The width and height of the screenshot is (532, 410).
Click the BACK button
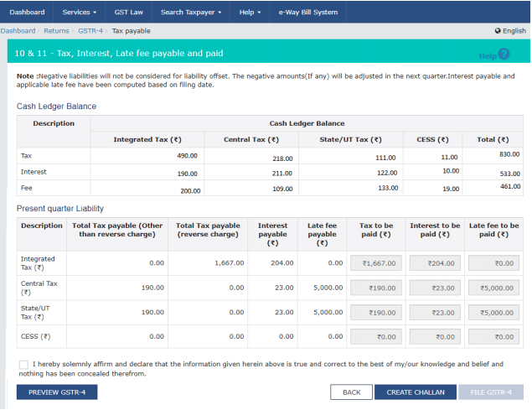[351, 392]
